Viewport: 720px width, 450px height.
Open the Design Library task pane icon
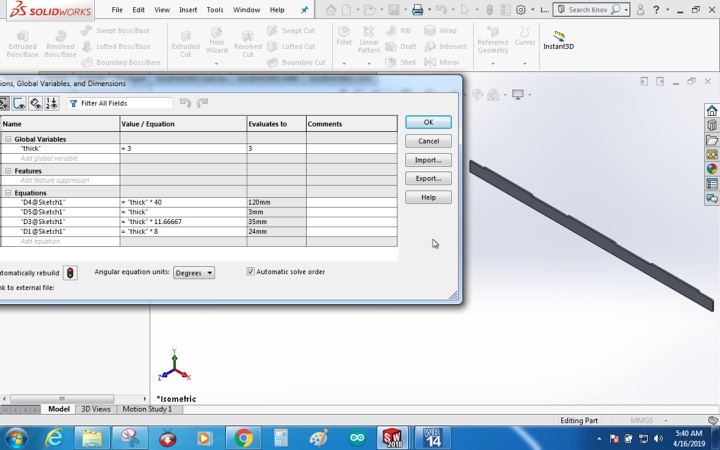(x=712, y=125)
